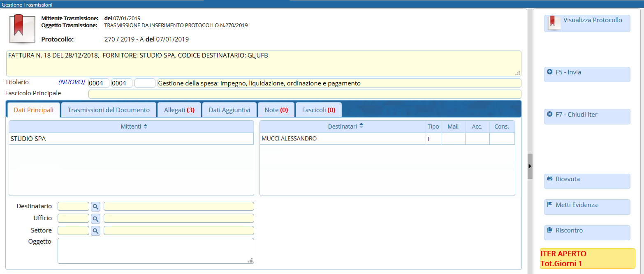Select the MUCCI ALESSANDRO recipient row

tap(342, 139)
